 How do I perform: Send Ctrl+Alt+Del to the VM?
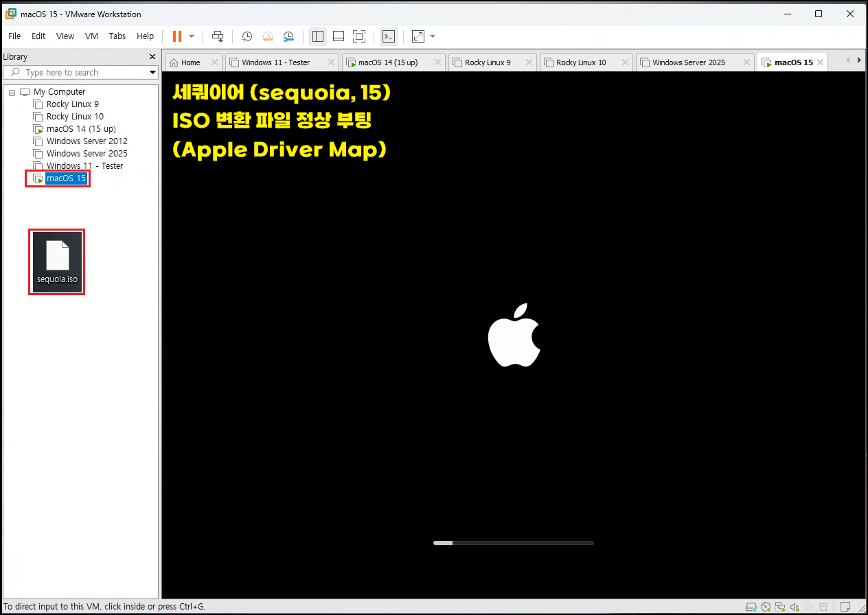(x=218, y=36)
